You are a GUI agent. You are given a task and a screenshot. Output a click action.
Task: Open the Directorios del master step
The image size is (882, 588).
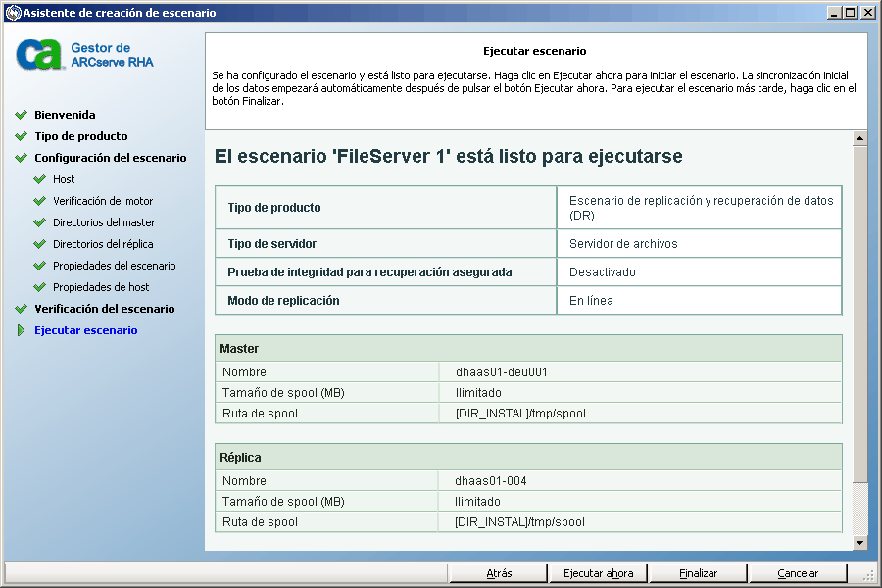(x=104, y=222)
